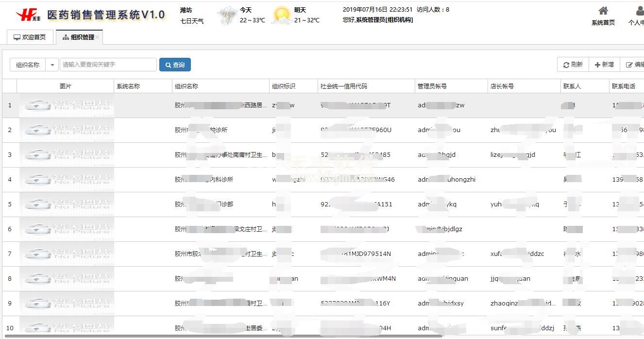Focus the keyword search input field
Viewport: 644px width, 339px height.
(x=108, y=65)
